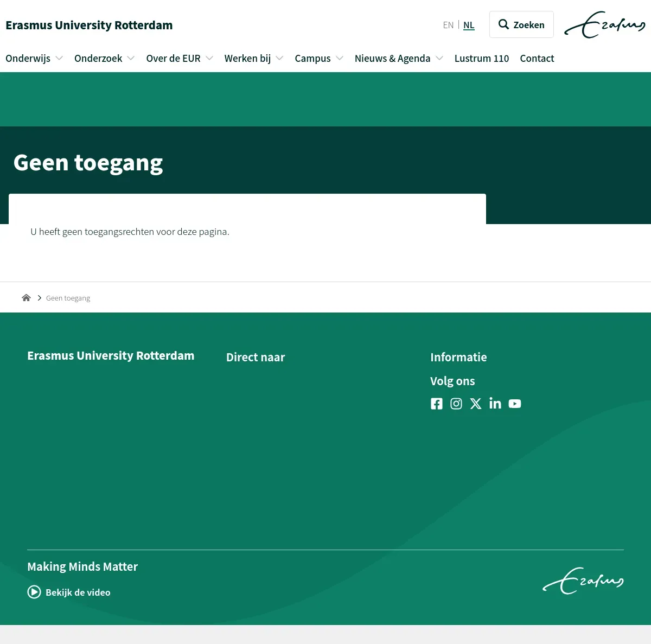This screenshot has width=651, height=644.
Task: Go to Lustrum 110 page
Action: (482, 58)
